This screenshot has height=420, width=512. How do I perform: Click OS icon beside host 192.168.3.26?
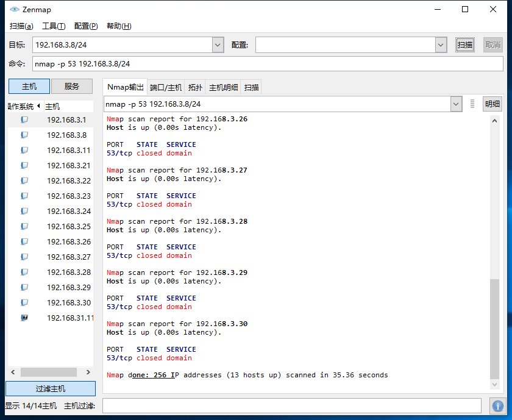24,241
